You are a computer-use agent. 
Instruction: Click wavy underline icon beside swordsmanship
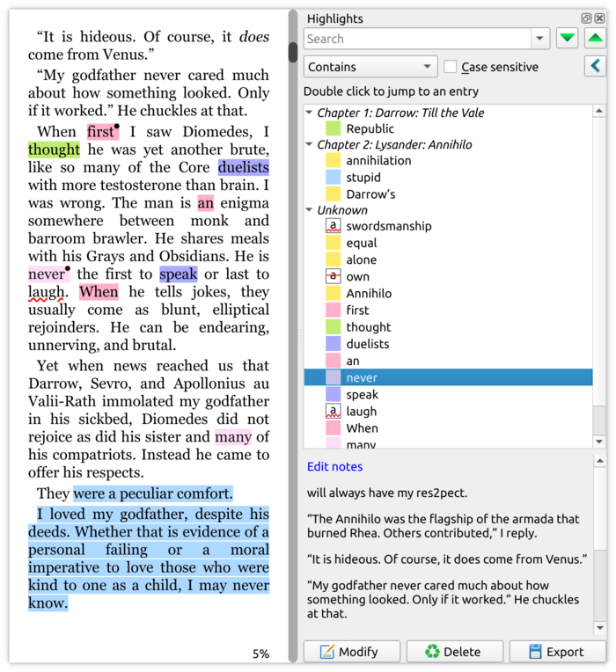pyautogui.click(x=333, y=225)
